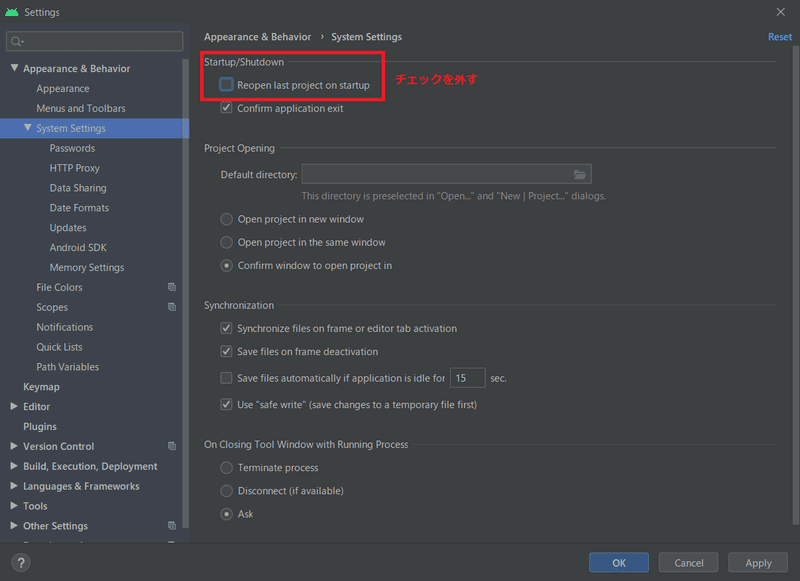Click the Reset link

[779, 37]
